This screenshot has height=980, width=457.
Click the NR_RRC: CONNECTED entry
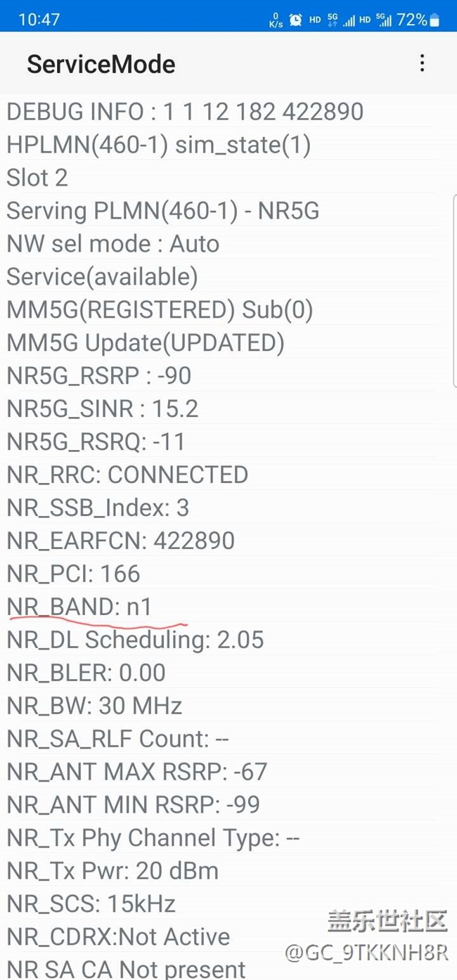click(x=127, y=475)
